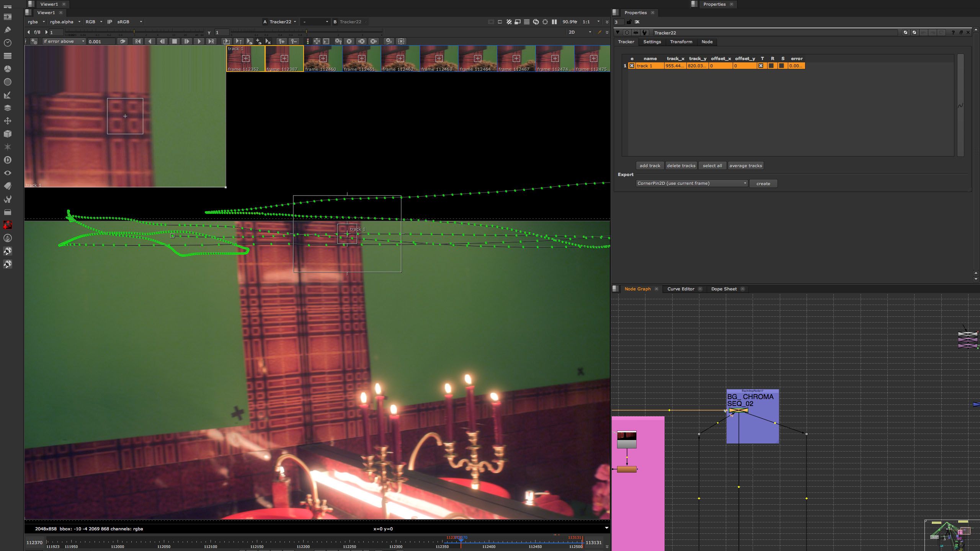
Task: Click the gain slider handle
Action: click(x=134, y=32)
